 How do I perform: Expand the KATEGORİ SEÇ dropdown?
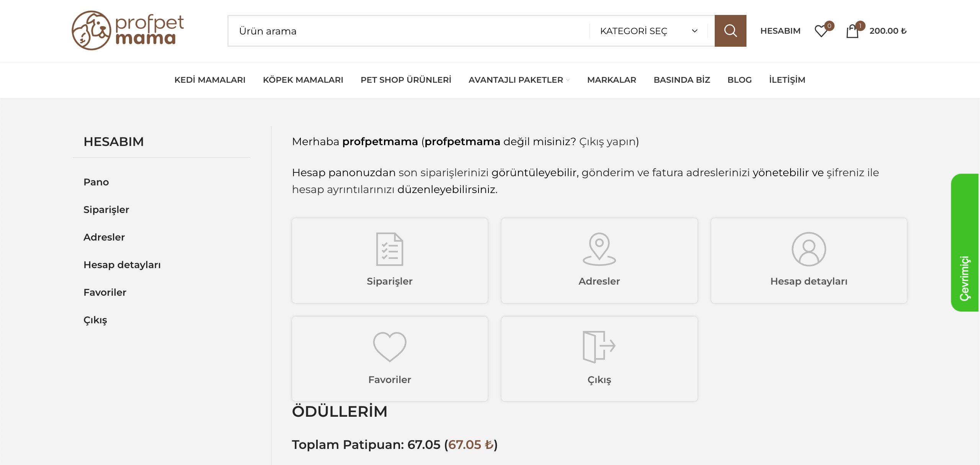(649, 31)
